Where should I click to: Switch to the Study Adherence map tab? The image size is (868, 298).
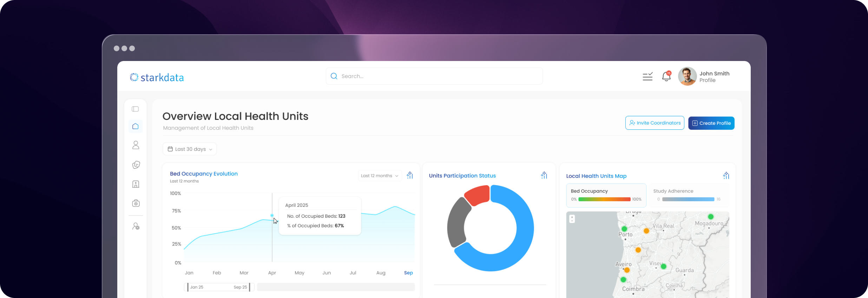[x=689, y=195]
